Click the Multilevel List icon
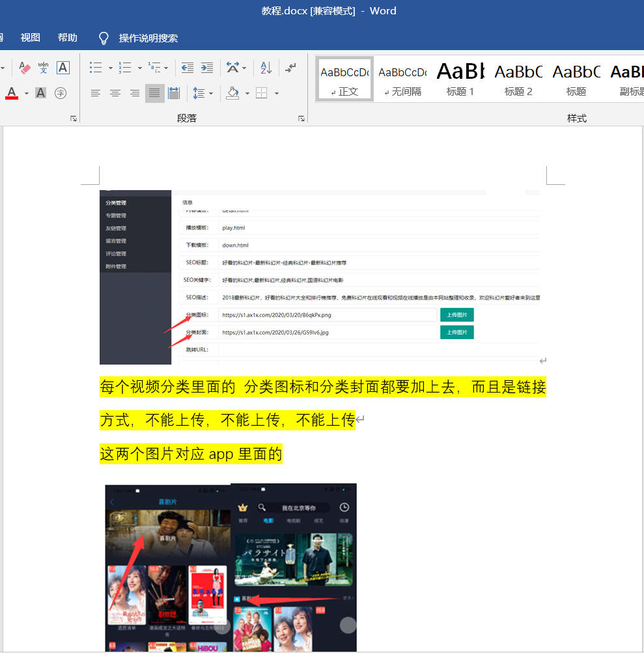Viewport: 644px width, 653px height. (154, 68)
